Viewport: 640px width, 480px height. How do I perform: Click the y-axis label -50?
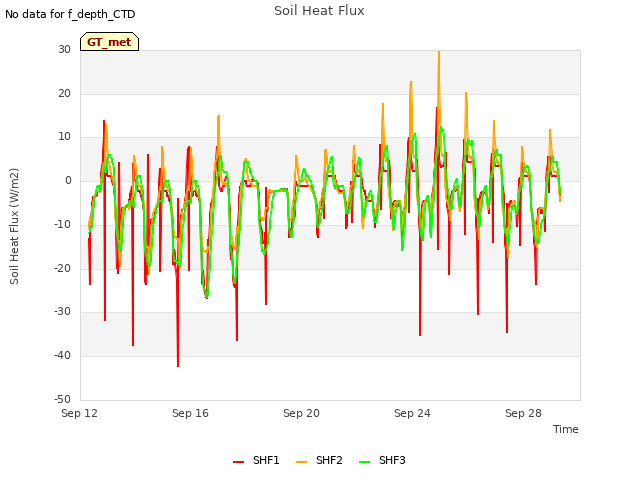63,399
